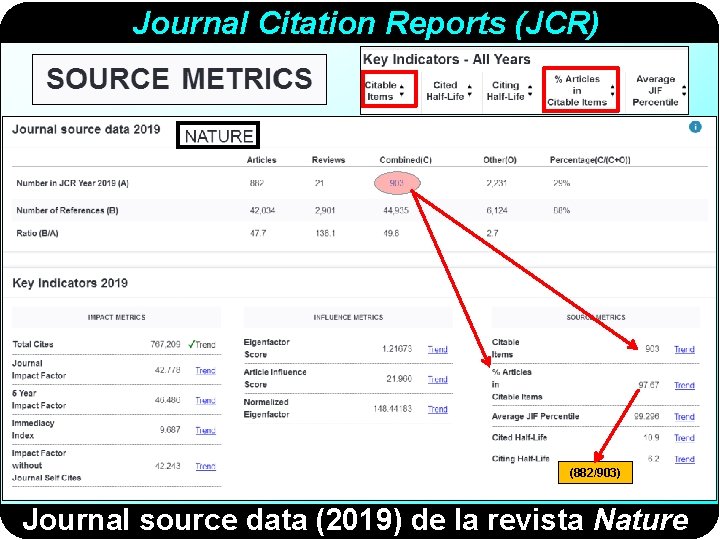Open Trend link for 5 Year Impact Factor

pos(205,400)
